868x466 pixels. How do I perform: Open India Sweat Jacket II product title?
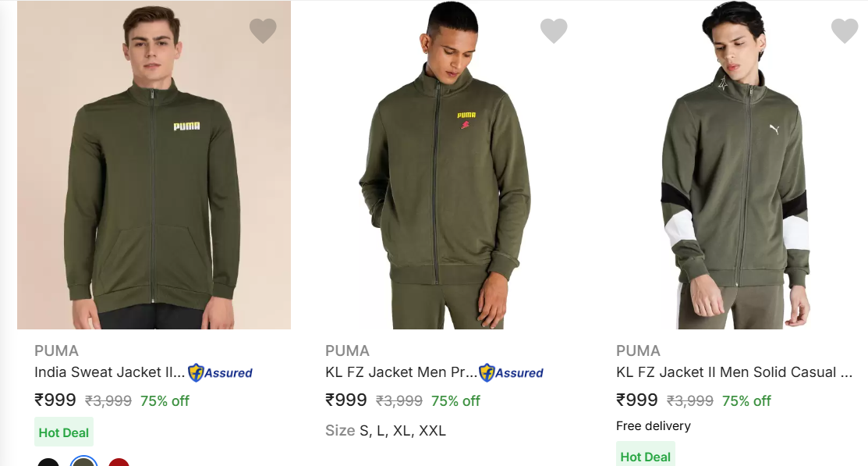pyautogui.click(x=109, y=372)
